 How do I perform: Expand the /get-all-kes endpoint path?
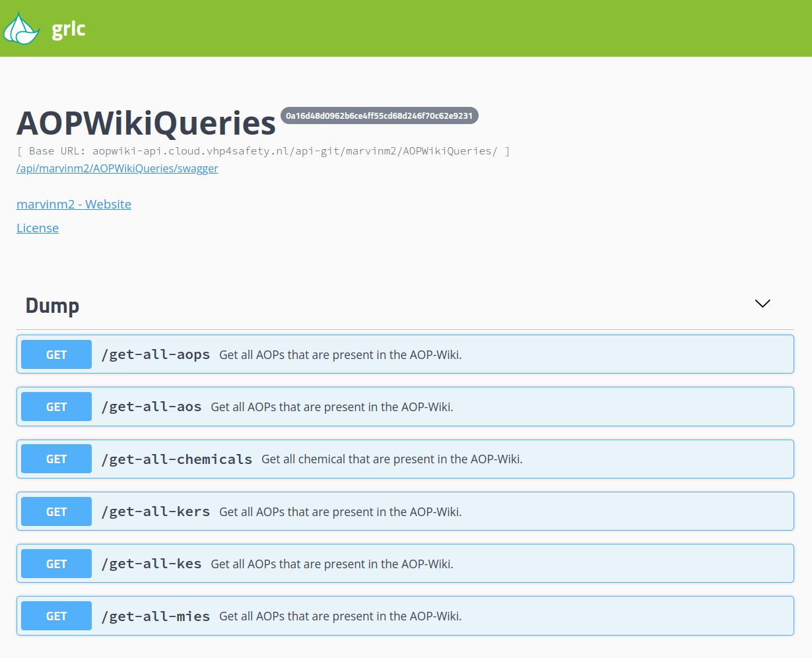[151, 564]
